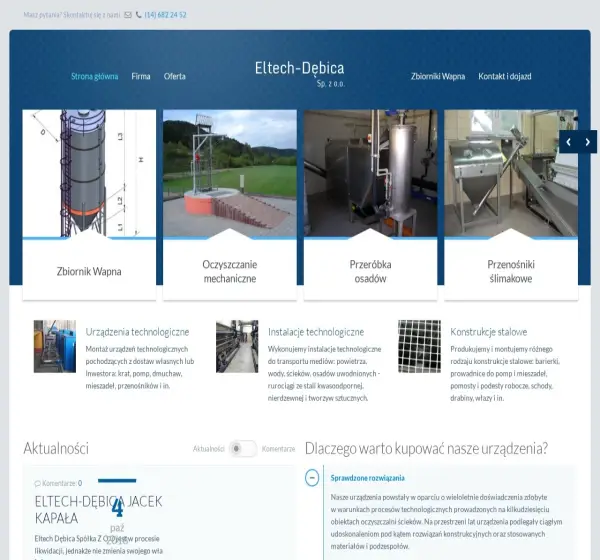Open the Przenośniki ślimakowe card title
The height and width of the screenshot is (560, 600).
click(x=511, y=271)
